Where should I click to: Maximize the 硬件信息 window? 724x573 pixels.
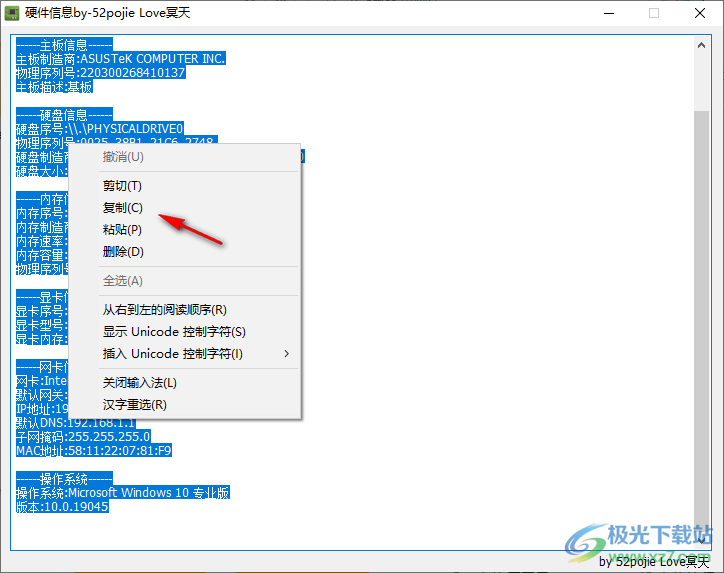tap(654, 13)
